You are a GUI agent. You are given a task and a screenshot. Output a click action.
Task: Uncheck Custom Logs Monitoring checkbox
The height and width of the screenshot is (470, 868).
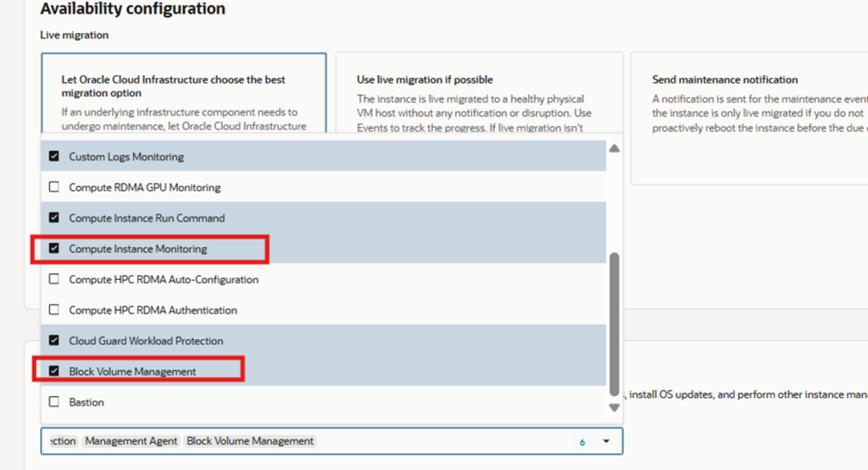[54, 157]
